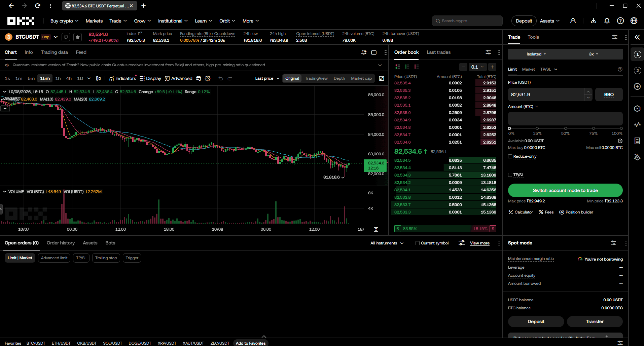Open the price alert bell on chart
The image size is (644, 346).
pyautogui.click(x=364, y=52)
